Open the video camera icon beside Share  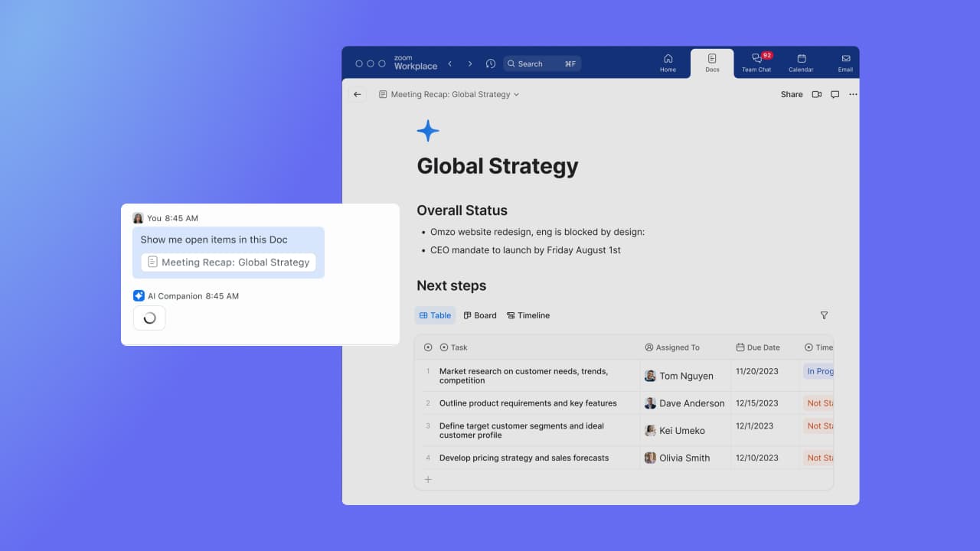[817, 94]
